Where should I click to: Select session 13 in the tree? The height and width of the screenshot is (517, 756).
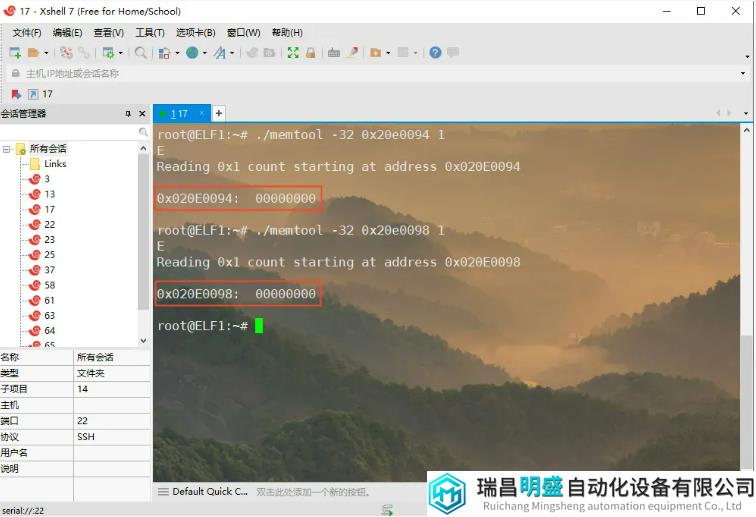tap(42, 194)
